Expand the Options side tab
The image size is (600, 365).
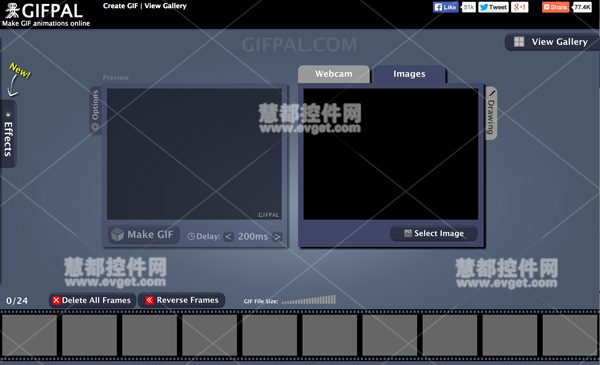coord(95,111)
